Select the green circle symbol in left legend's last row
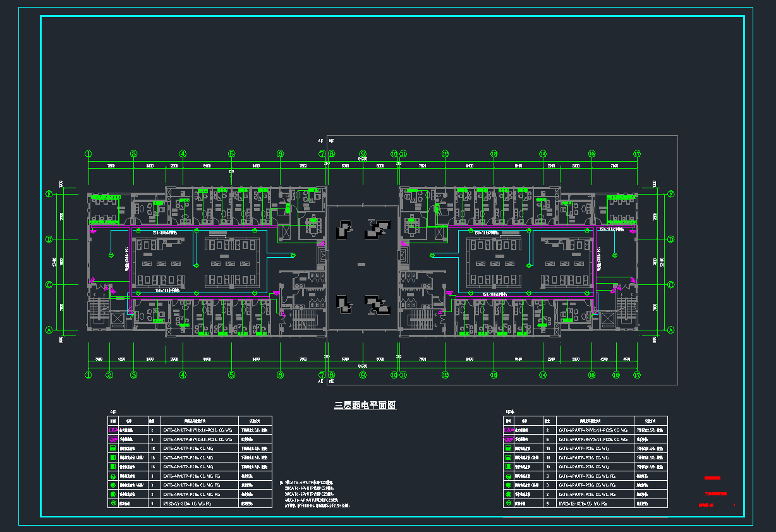This screenshot has height=532, width=776. pyautogui.click(x=113, y=504)
